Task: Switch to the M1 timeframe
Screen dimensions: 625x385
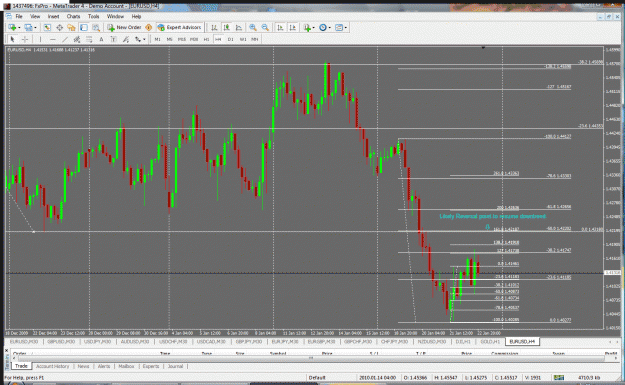Action: (157, 39)
